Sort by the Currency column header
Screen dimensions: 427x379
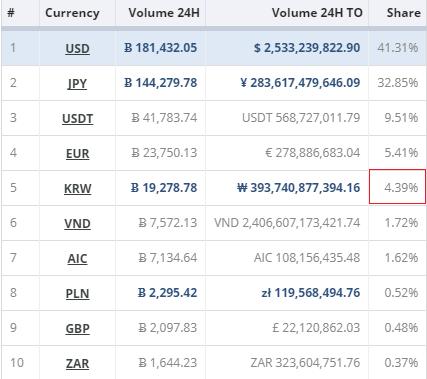coord(72,13)
